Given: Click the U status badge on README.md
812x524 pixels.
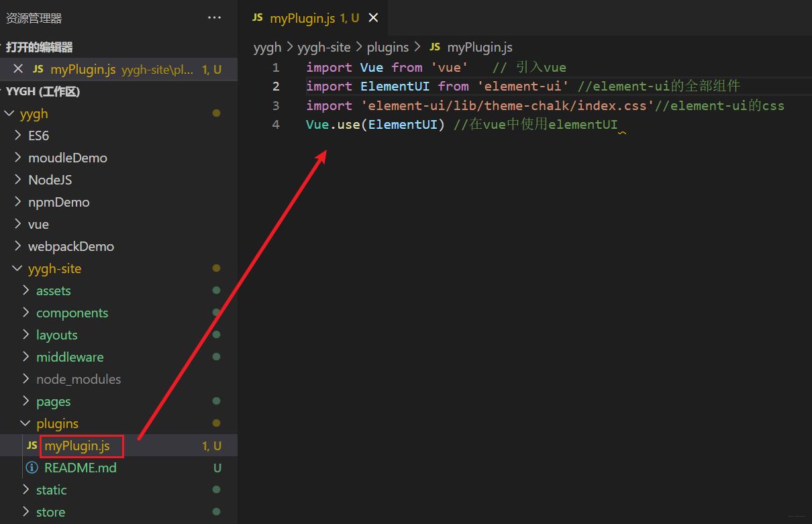Looking at the screenshot, I should pyautogui.click(x=217, y=468).
